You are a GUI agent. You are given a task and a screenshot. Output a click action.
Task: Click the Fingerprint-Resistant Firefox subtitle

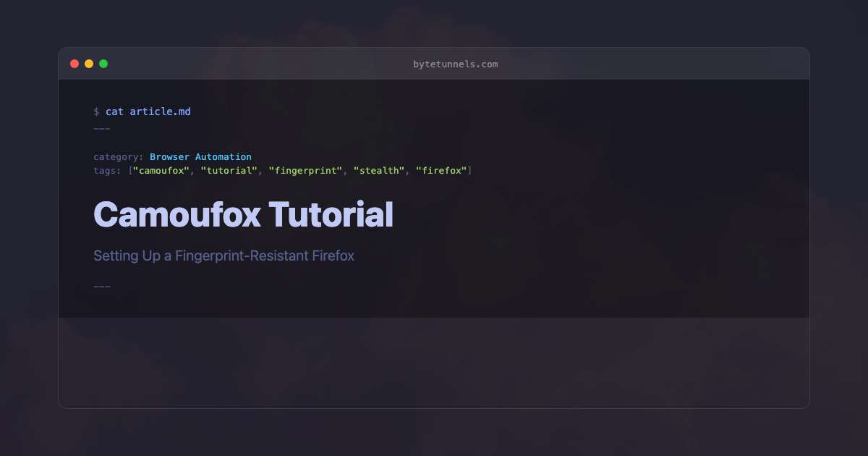(x=224, y=256)
